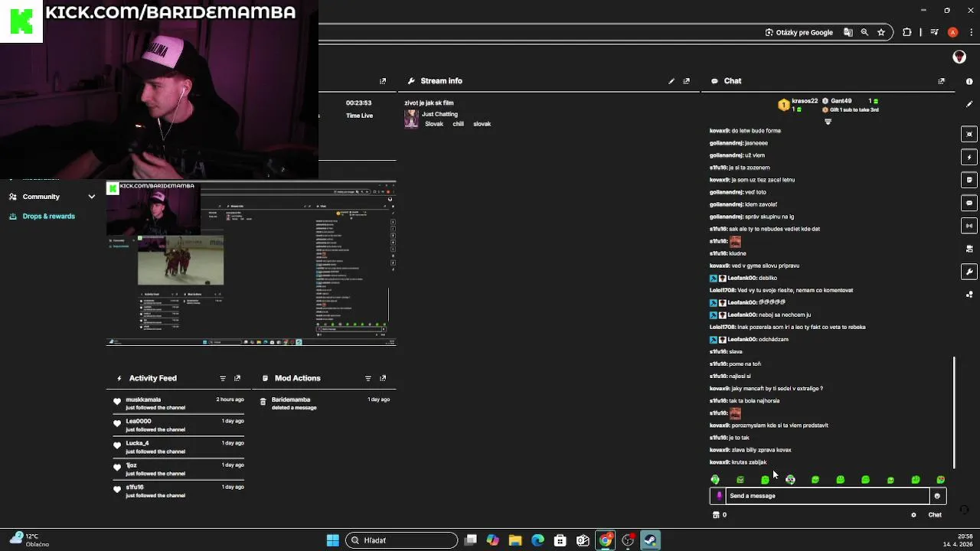
Task: Open Chrome three-dot menu
Action: pyautogui.click(x=970, y=32)
